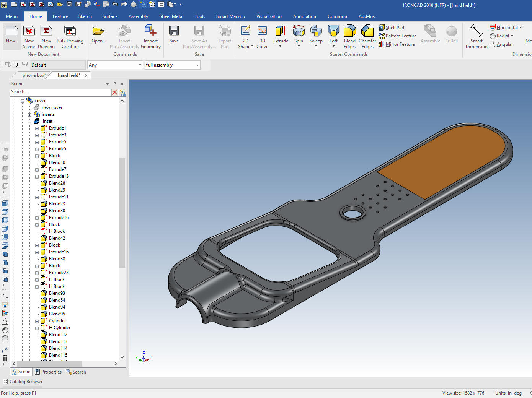The width and height of the screenshot is (532, 398).
Task: Switch to the Visualization ribbon tab
Action: coord(269,16)
